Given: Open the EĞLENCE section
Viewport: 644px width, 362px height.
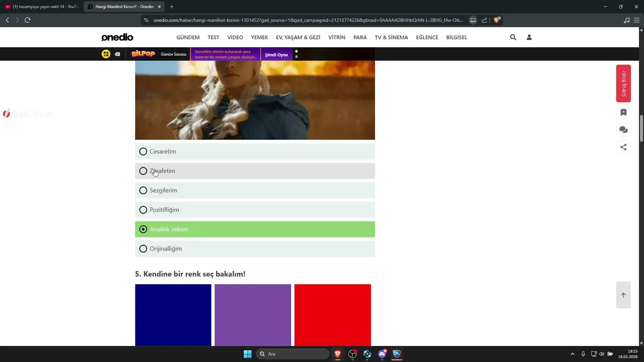Looking at the screenshot, I should coord(427,37).
